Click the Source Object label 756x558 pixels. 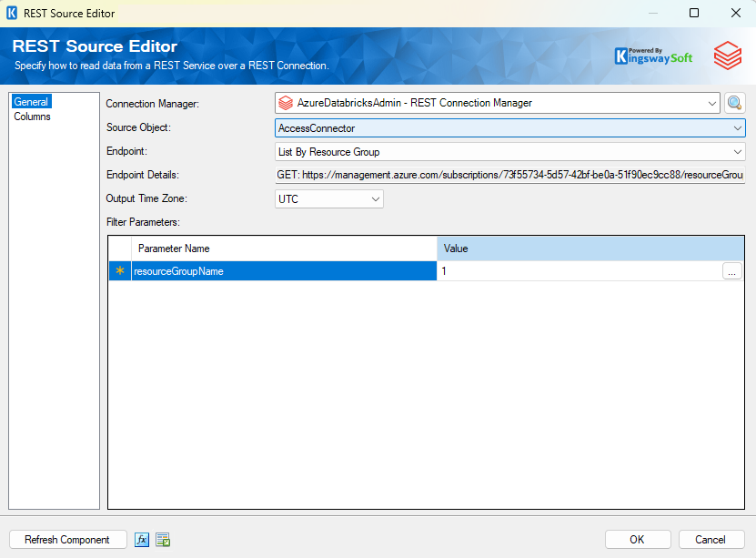point(139,127)
